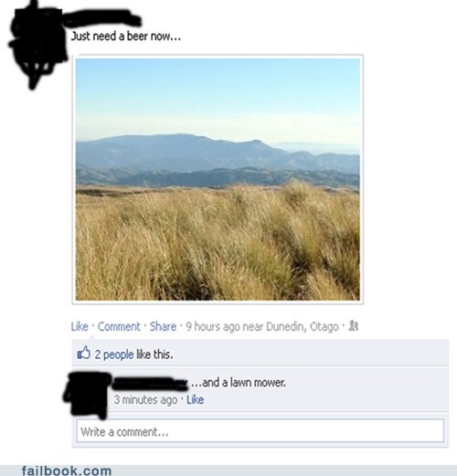Click the 'Just need a beer now...' text
This screenshot has width=457, height=476.
coord(126,37)
